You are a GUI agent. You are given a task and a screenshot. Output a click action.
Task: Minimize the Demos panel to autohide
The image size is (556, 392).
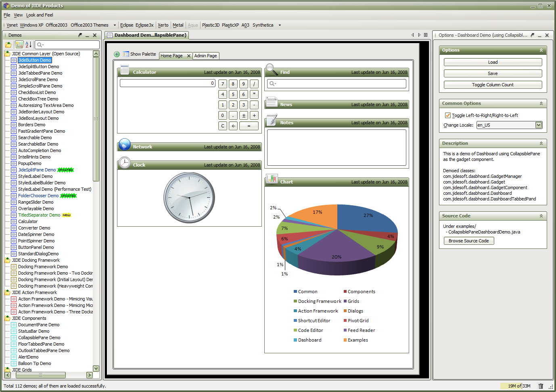[87, 35]
